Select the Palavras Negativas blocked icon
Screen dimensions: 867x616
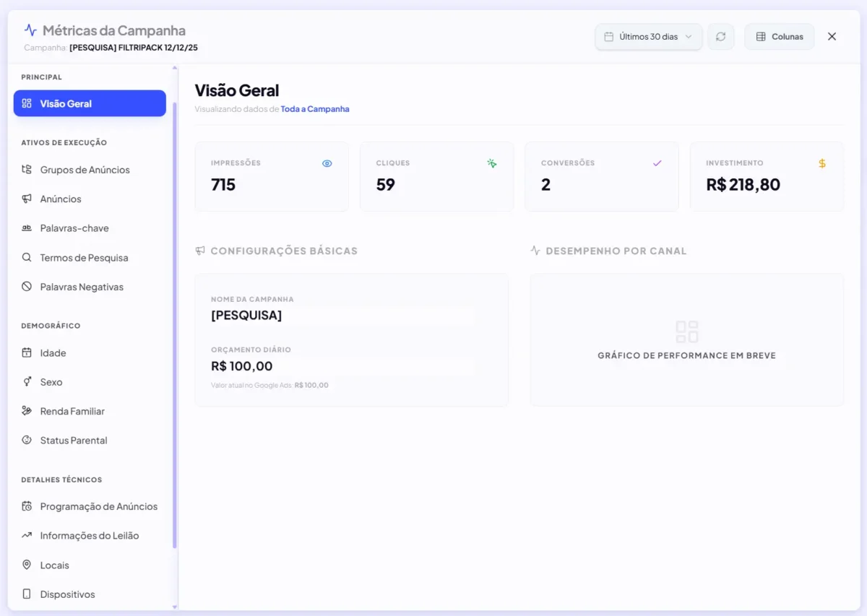[27, 286]
